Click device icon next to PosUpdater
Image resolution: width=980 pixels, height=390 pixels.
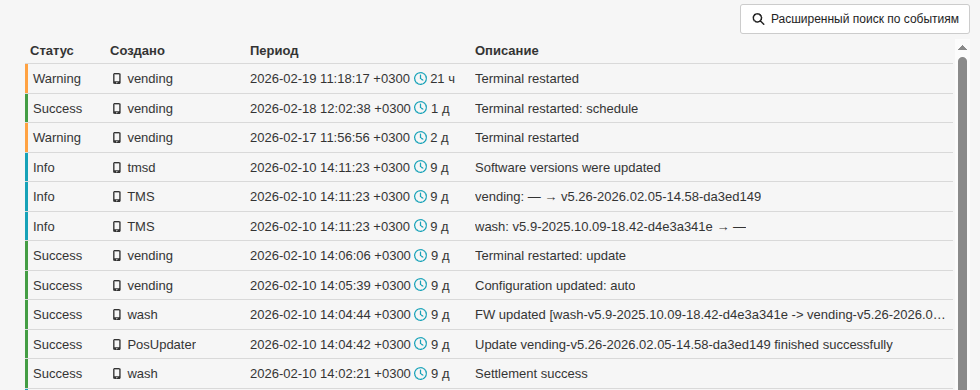coord(117,344)
